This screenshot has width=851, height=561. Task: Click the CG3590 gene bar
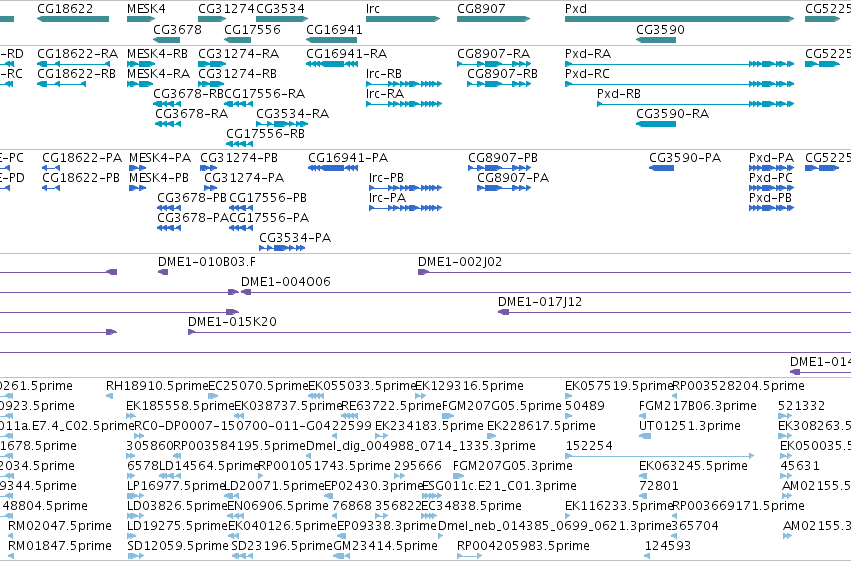(x=656, y=40)
